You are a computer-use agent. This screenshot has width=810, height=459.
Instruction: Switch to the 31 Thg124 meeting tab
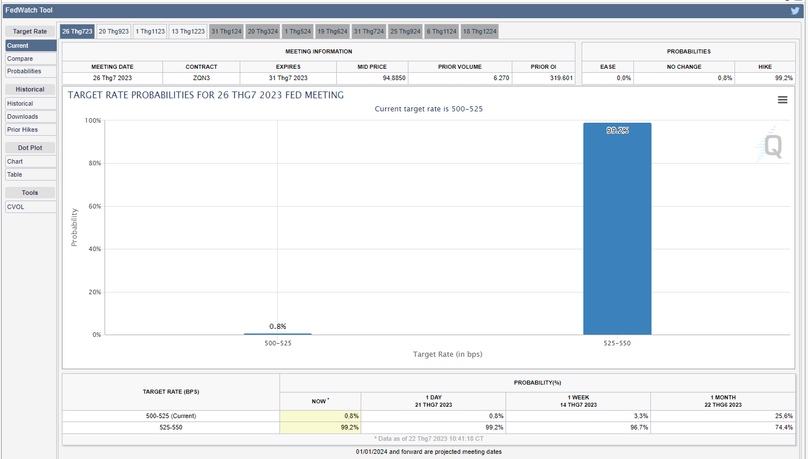[x=226, y=32]
